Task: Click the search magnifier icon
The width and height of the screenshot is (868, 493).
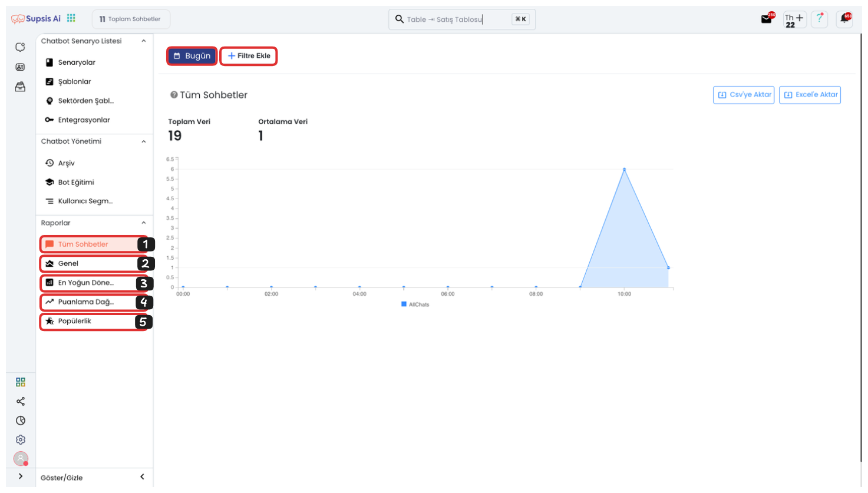Action: (400, 19)
